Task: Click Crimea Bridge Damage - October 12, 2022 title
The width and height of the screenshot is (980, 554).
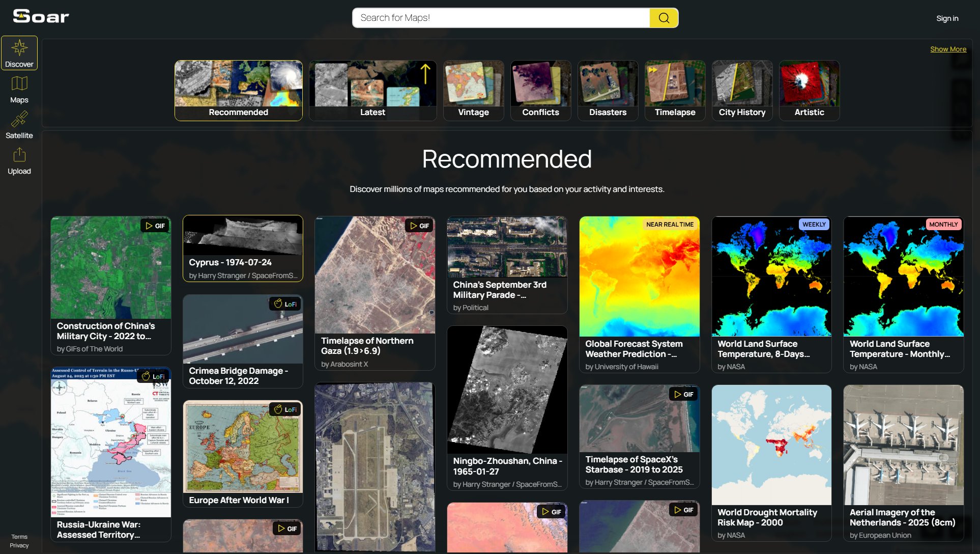Action: [x=239, y=376]
